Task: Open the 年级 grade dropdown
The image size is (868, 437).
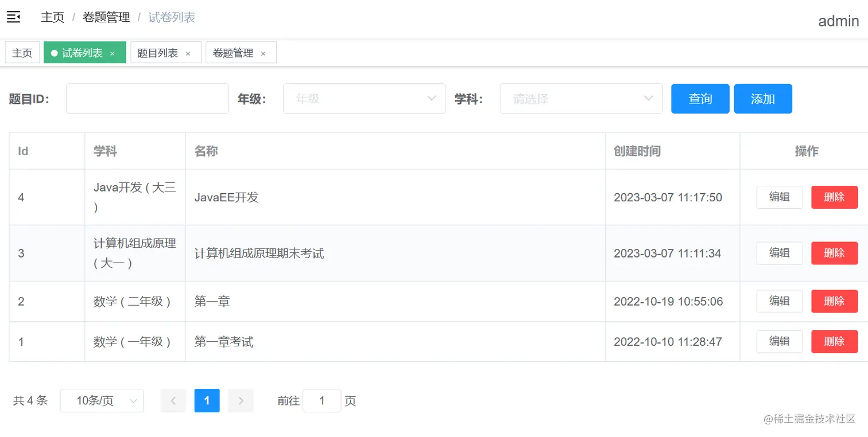Action: click(364, 99)
